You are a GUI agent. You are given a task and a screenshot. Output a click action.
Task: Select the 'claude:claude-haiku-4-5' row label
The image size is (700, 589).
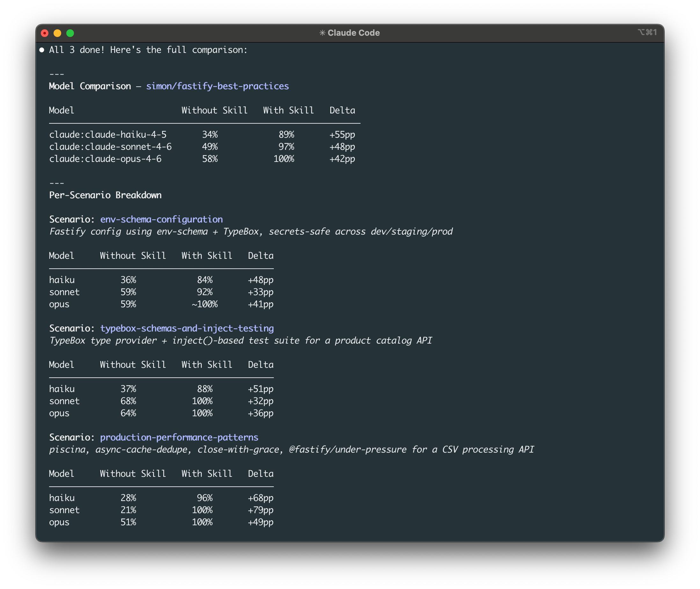108,135
